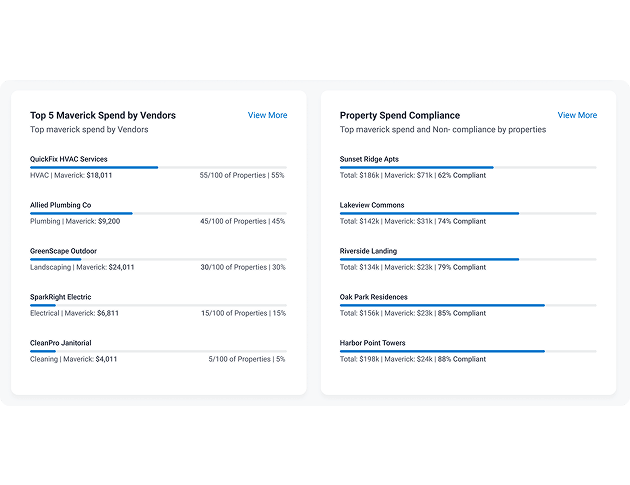The height and width of the screenshot is (485, 630).
Task: Click the Allied Plumbing Co progress bar
Action: tap(158, 213)
